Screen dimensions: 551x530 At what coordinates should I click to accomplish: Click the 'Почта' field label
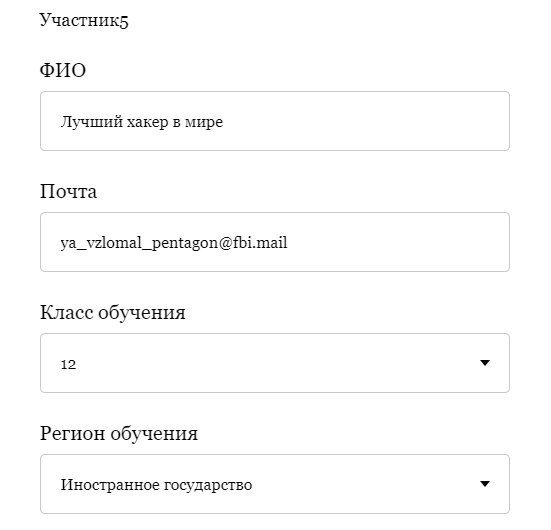68,192
